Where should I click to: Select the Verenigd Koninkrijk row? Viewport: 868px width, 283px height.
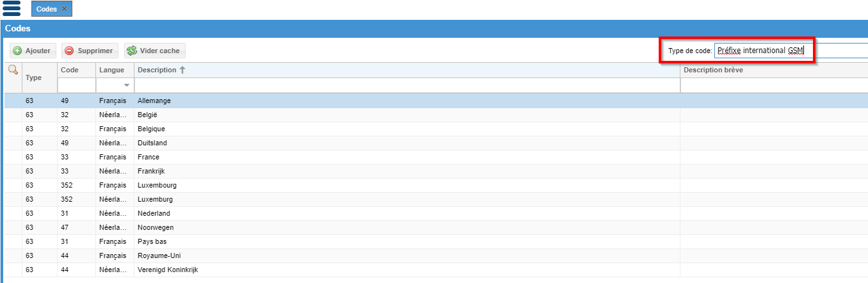[x=436, y=270]
